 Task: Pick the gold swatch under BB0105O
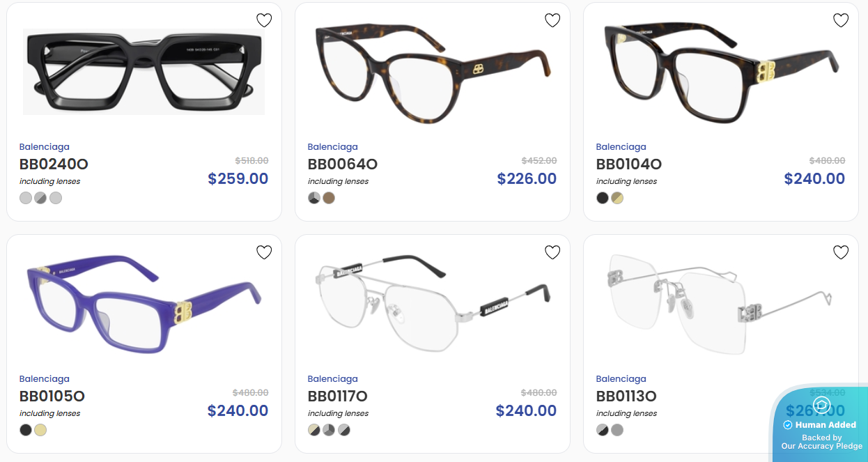pyautogui.click(x=40, y=430)
